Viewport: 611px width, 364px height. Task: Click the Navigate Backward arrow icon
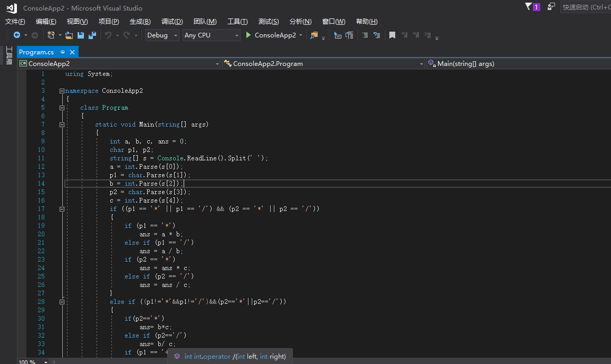pos(17,35)
